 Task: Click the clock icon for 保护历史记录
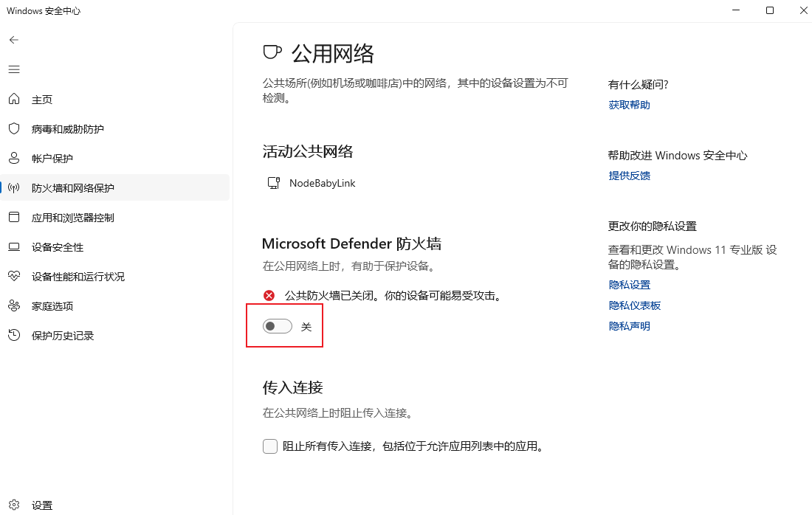point(14,335)
